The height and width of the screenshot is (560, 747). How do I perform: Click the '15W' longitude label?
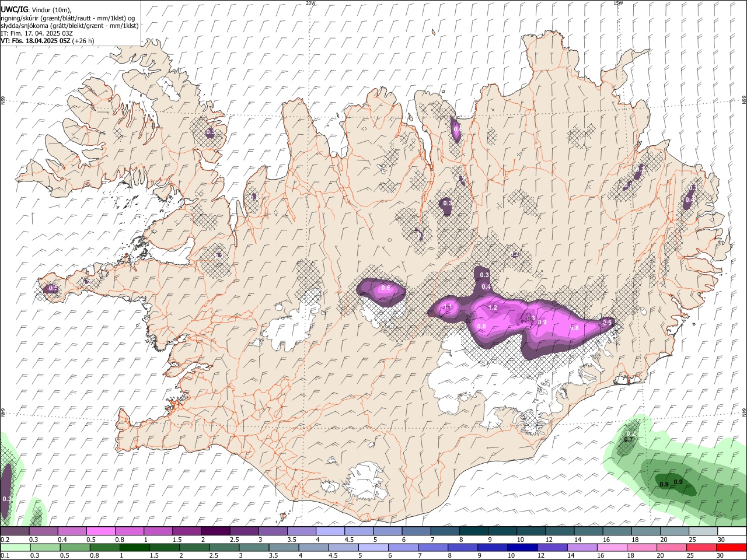click(x=618, y=3)
